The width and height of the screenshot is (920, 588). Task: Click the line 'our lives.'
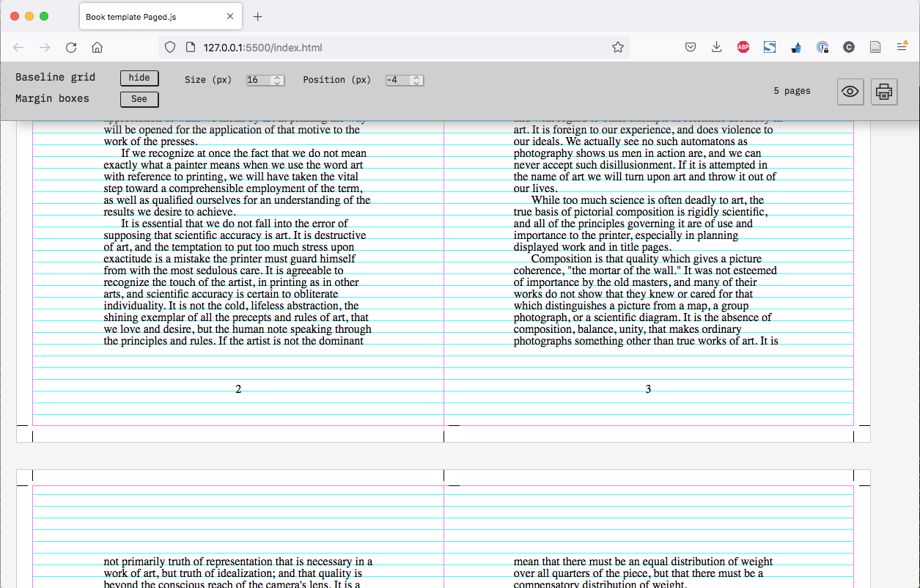[x=535, y=188]
